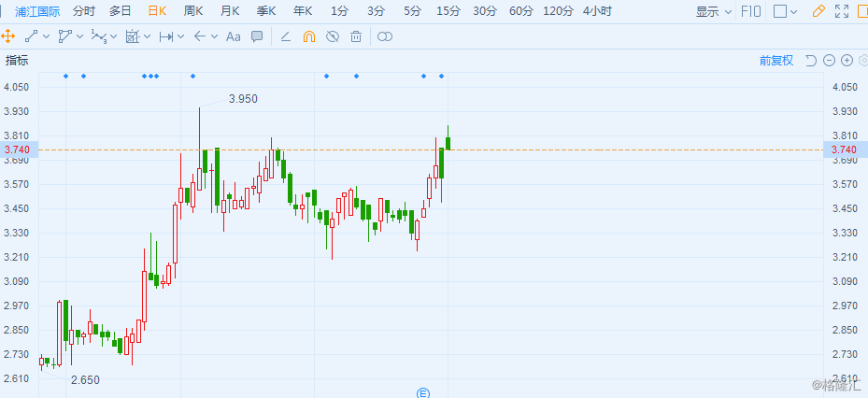
Task: Expand the layout square dropdown arrow
Action: point(793,12)
